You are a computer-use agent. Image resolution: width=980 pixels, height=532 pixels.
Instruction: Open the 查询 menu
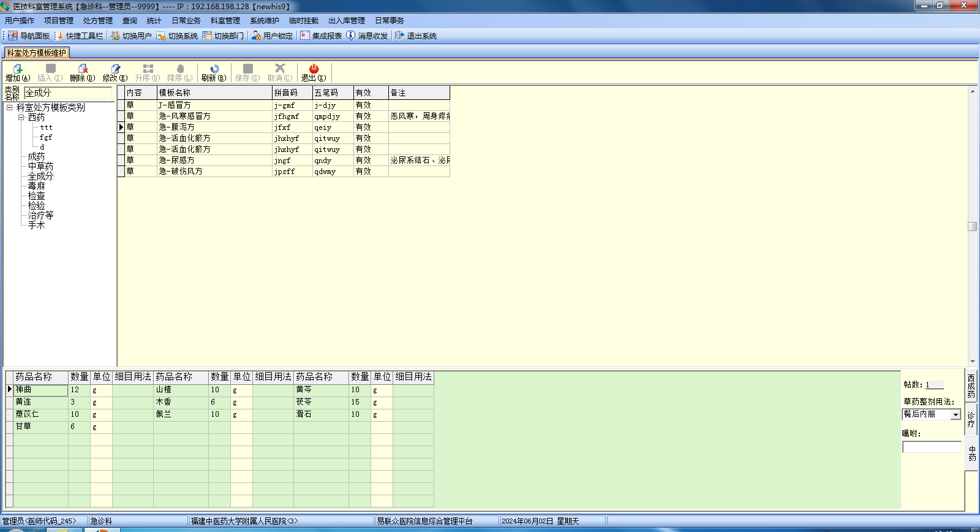(130, 21)
